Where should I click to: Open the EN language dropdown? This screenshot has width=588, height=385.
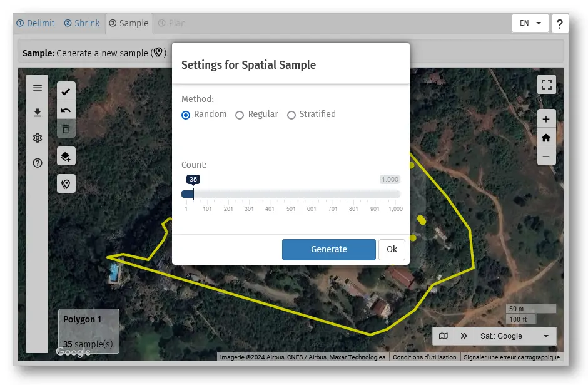coord(530,23)
